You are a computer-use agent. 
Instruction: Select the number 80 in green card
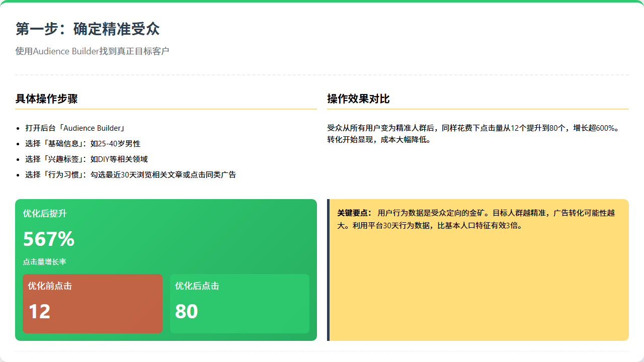tap(186, 312)
